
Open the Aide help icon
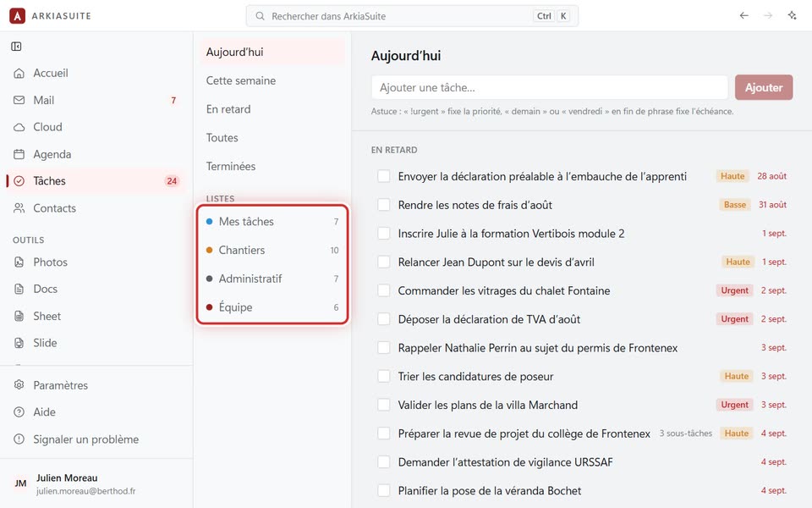[19, 412]
